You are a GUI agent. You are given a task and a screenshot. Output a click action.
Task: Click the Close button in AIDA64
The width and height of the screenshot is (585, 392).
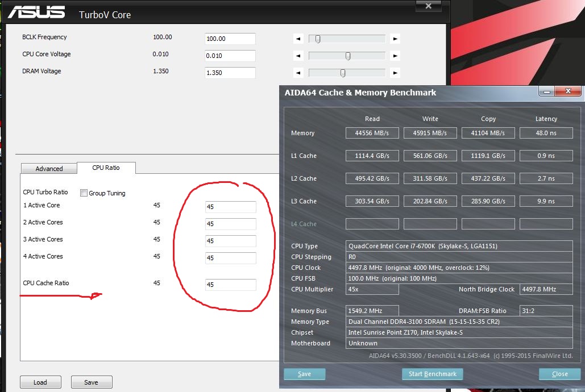click(x=559, y=374)
